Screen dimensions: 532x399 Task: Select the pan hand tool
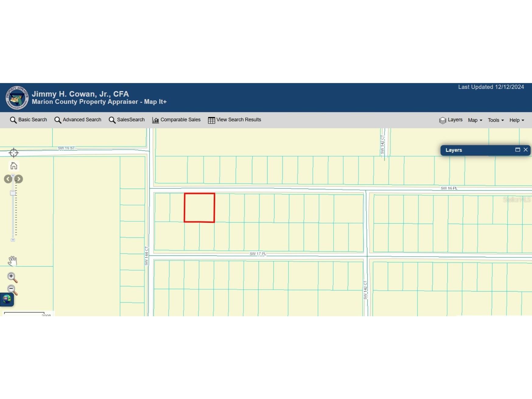click(12, 261)
